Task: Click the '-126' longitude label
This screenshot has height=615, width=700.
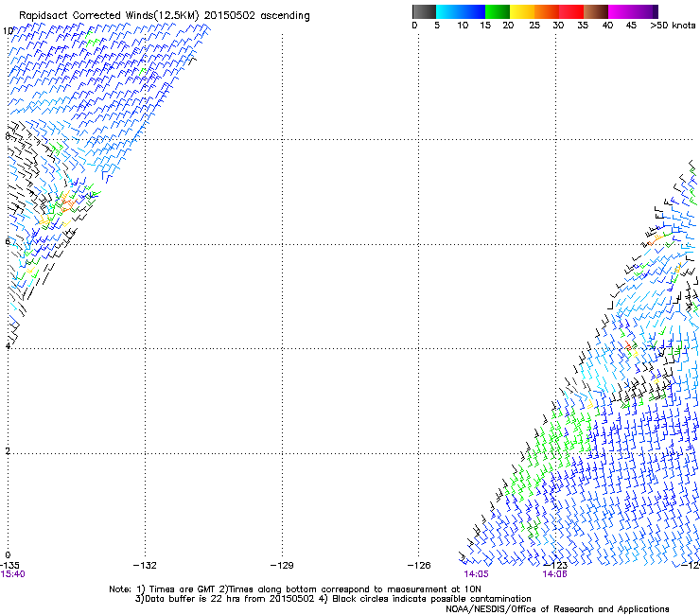Action: (x=419, y=566)
